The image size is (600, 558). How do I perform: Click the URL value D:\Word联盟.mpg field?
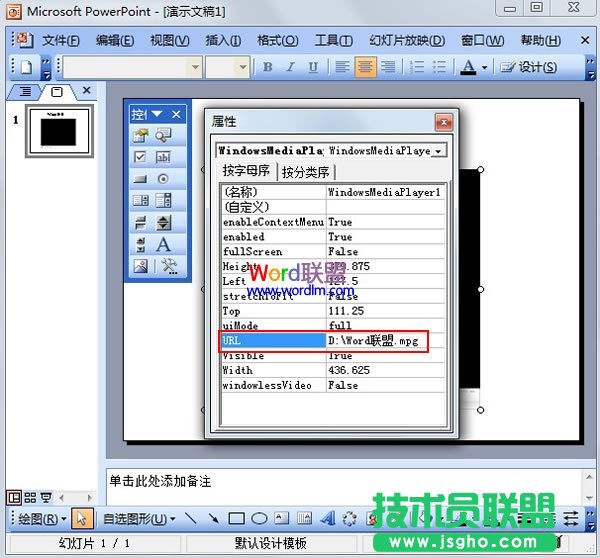(385, 341)
